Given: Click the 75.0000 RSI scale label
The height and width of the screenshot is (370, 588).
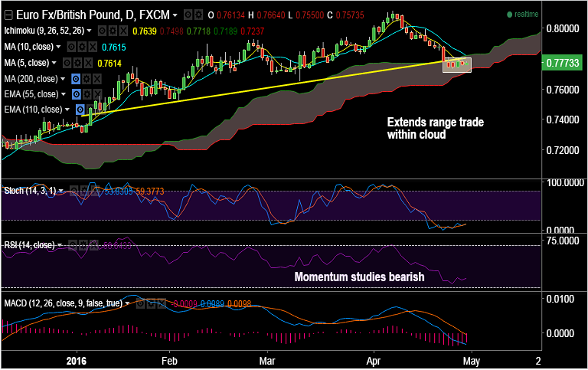Looking at the screenshot, I should (563, 241).
